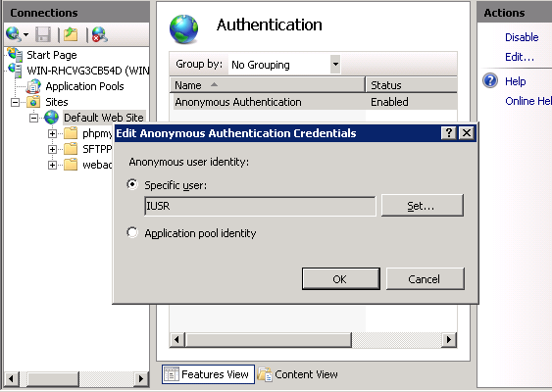Click the Disable action link
Screen dimensions: 552x392
[x=522, y=37]
